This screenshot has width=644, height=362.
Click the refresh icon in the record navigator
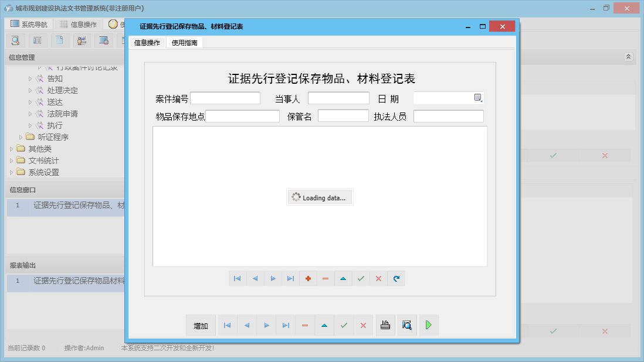[x=396, y=278]
